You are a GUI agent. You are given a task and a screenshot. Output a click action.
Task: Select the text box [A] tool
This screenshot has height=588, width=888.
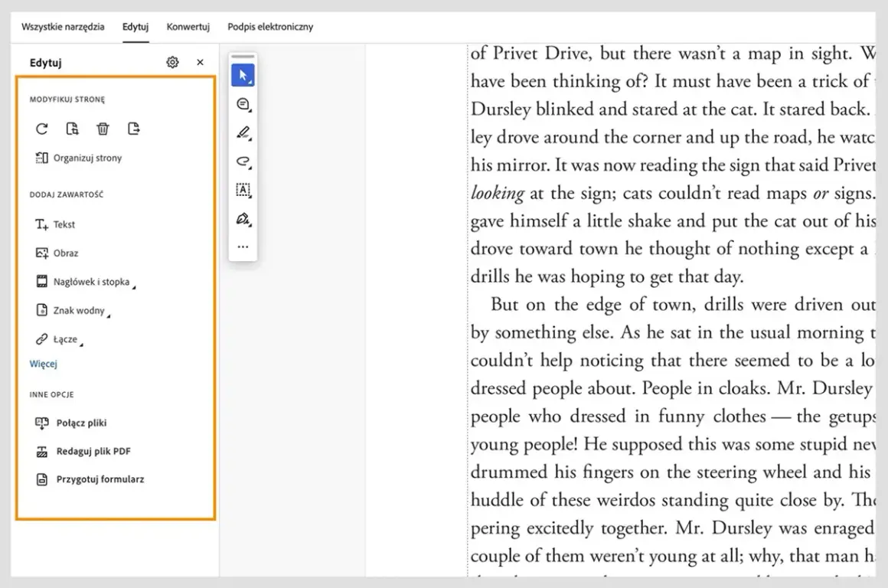click(243, 190)
